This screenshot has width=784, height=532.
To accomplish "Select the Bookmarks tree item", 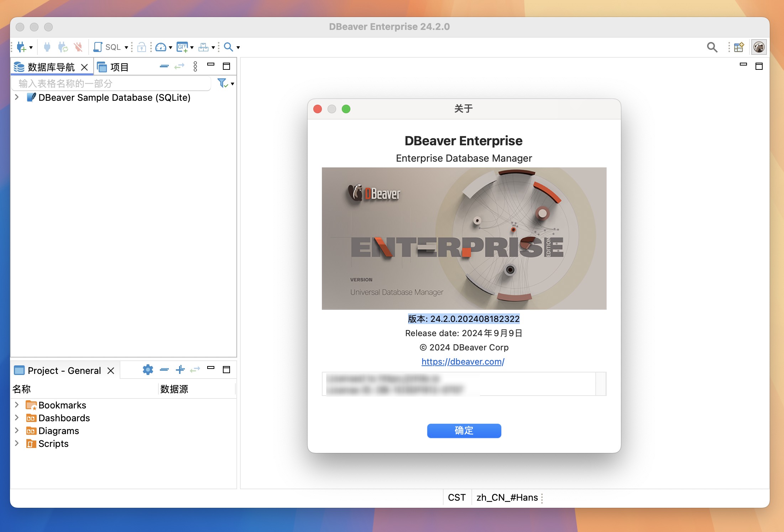I will tap(62, 405).
